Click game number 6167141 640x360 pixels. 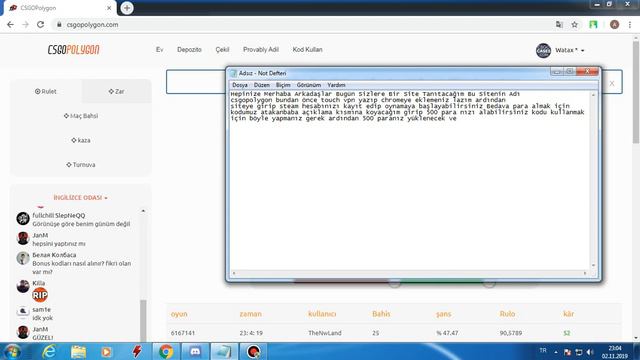183,333
